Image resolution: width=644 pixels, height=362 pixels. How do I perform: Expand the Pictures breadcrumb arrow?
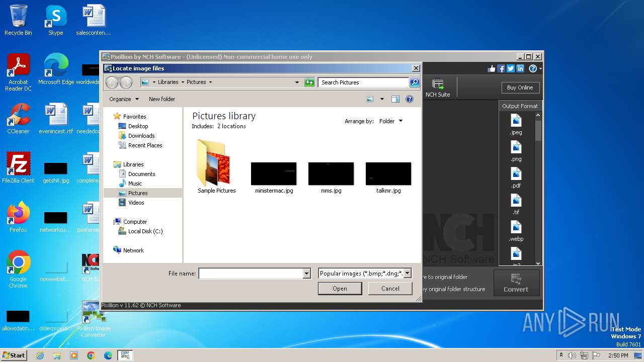click(x=210, y=82)
